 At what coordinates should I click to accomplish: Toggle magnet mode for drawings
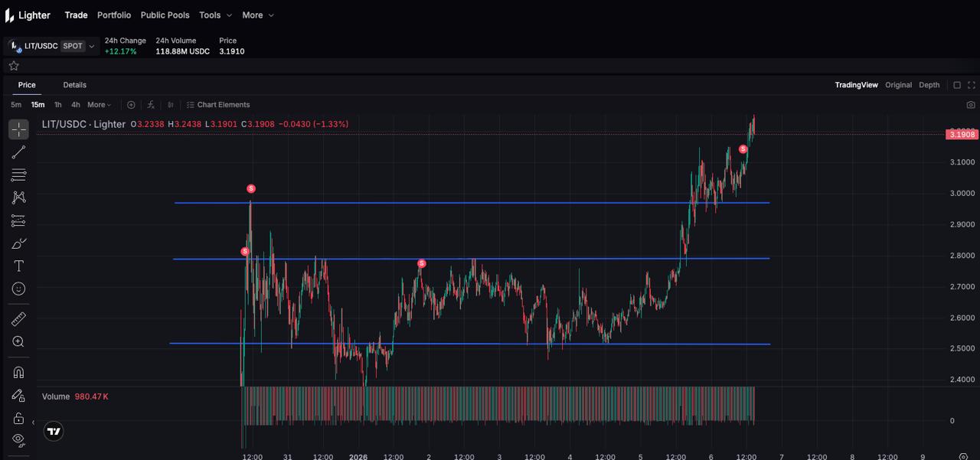pos(18,373)
